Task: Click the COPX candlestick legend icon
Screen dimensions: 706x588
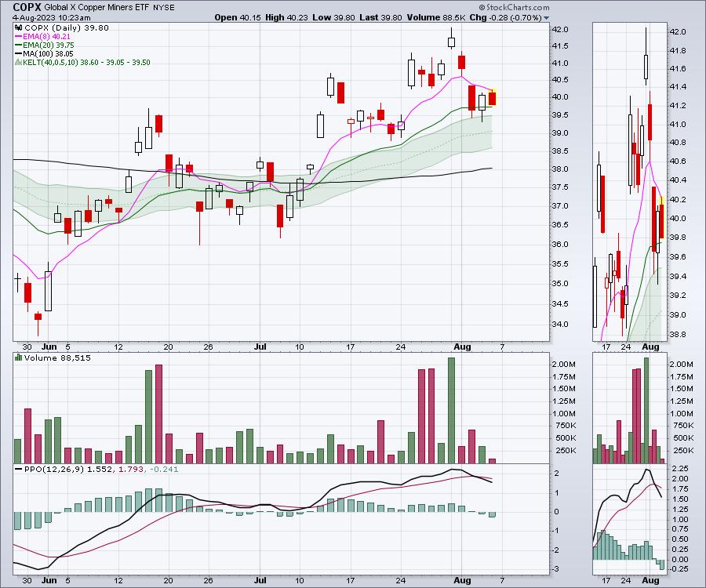Action: pyautogui.click(x=18, y=27)
